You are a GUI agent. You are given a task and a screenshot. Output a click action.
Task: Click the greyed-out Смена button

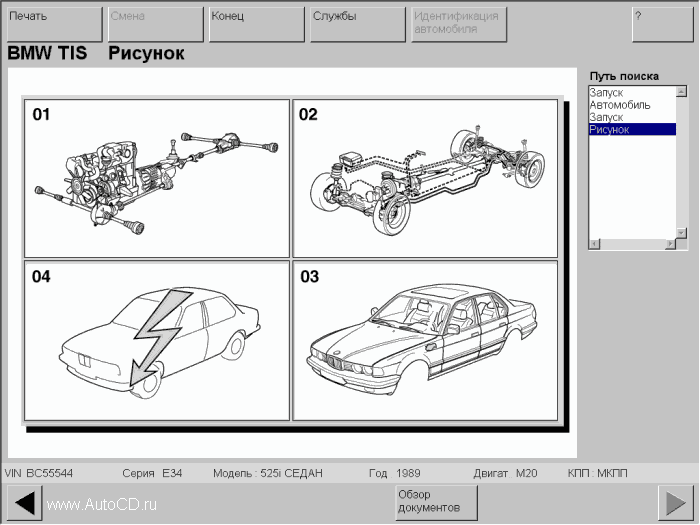pyautogui.click(x=156, y=25)
